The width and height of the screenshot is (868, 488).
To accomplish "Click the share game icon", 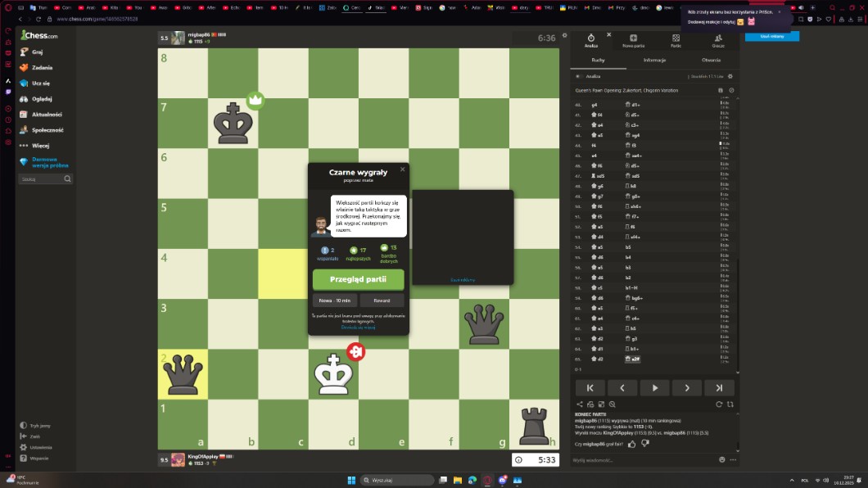I will (x=580, y=404).
